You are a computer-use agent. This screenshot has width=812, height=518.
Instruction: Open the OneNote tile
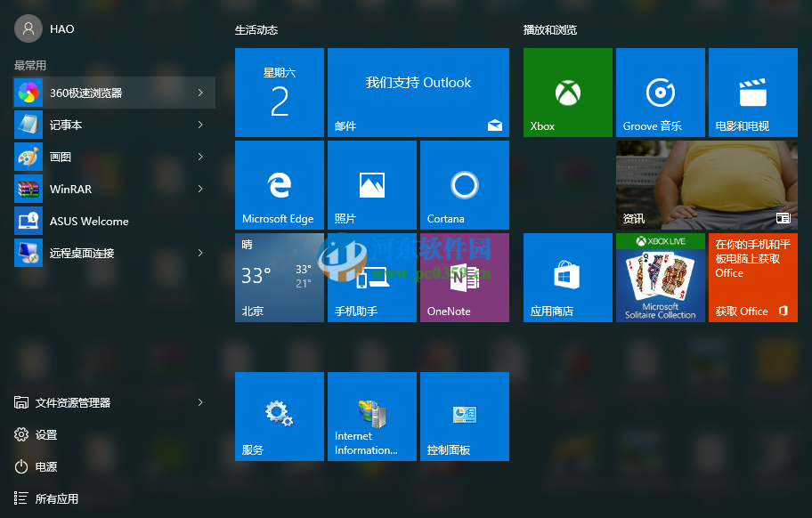[x=464, y=277]
